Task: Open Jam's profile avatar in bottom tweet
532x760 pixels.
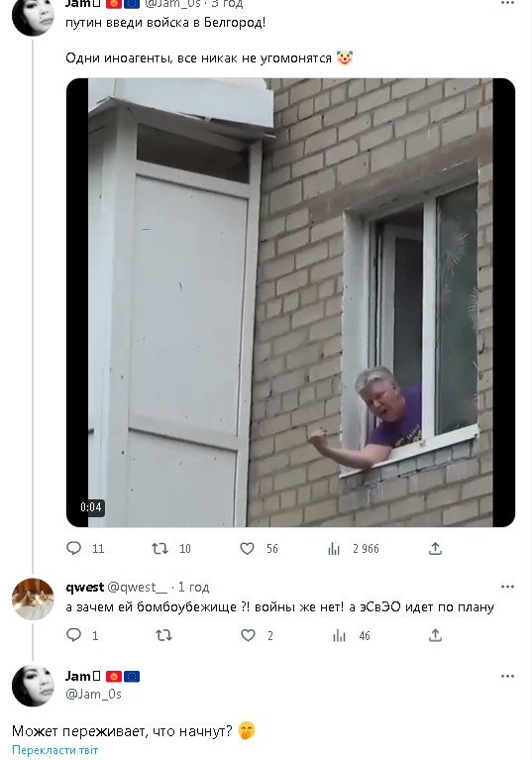Action: (x=33, y=686)
